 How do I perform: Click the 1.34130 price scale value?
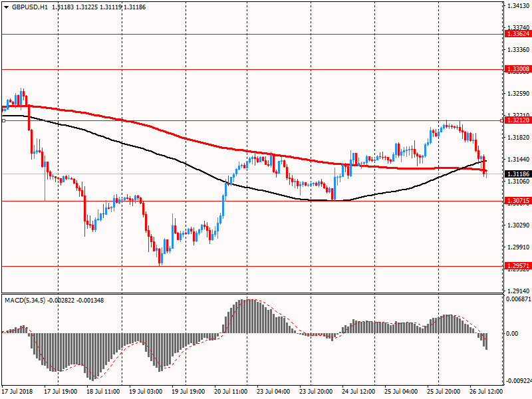point(519,6)
